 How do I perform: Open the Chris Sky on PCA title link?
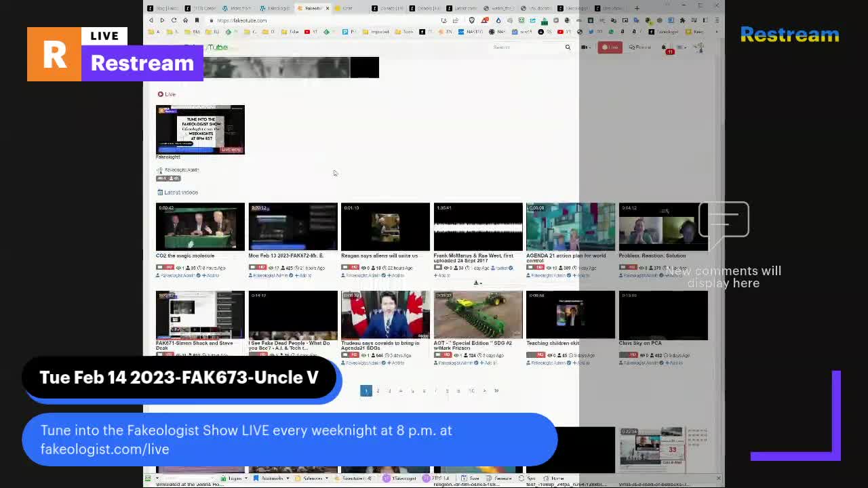[640, 343]
